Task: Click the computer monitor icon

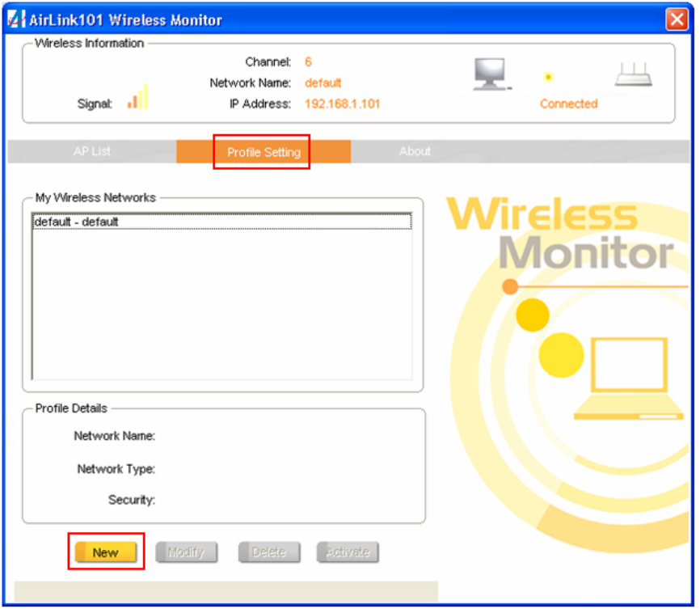Action: [492, 74]
